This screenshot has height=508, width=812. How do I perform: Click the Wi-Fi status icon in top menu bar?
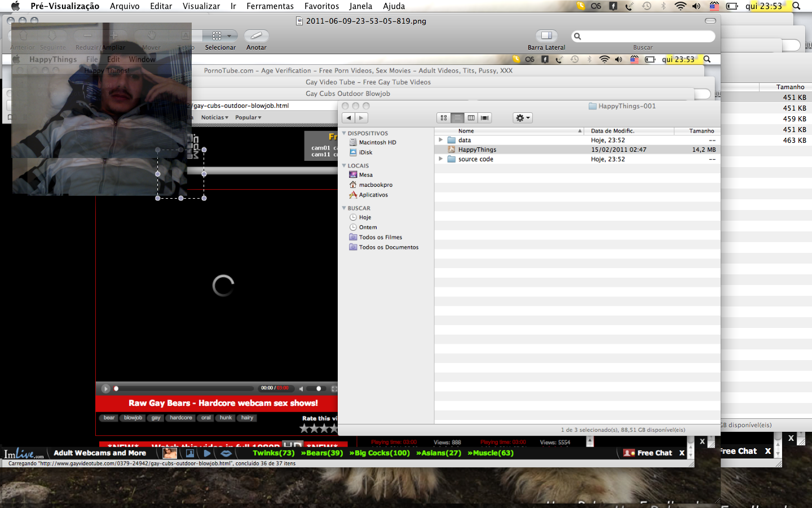pos(681,6)
